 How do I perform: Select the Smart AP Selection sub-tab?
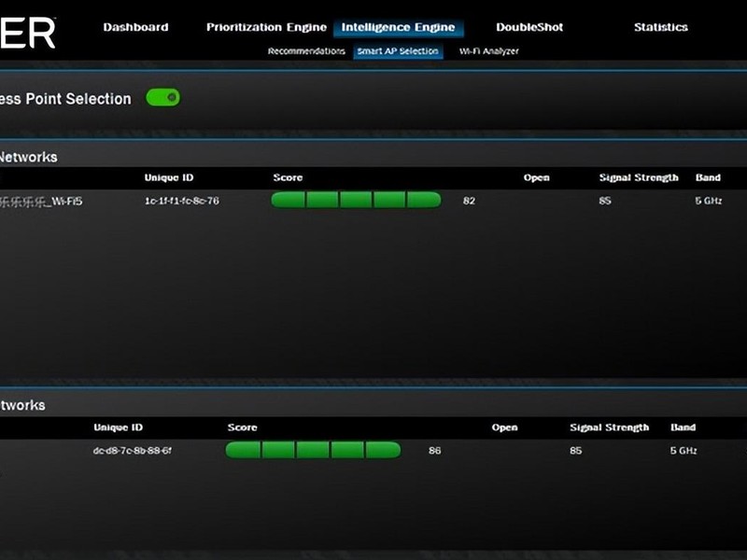(x=398, y=51)
